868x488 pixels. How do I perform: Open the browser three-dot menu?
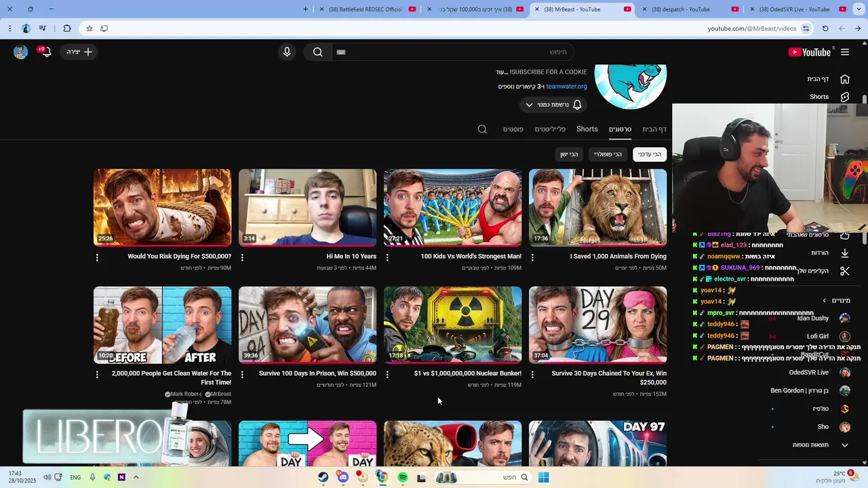pyautogui.click(x=9, y=28)
